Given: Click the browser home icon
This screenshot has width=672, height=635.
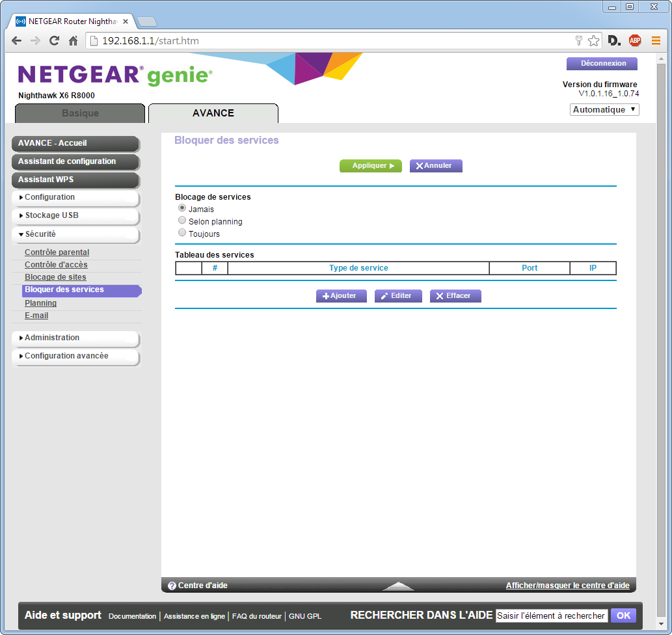Looking at the screenshot, I should pyautogui.click(x=74, y=41).
